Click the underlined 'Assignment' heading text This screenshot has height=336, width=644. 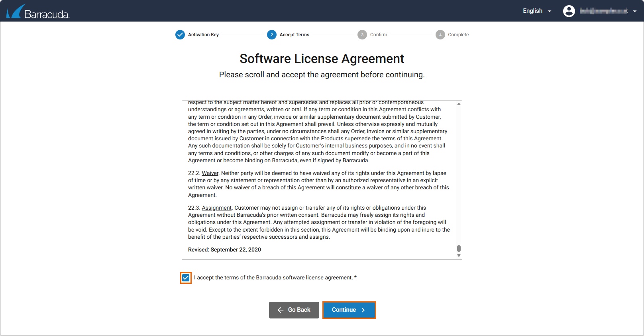pos(216,208)
